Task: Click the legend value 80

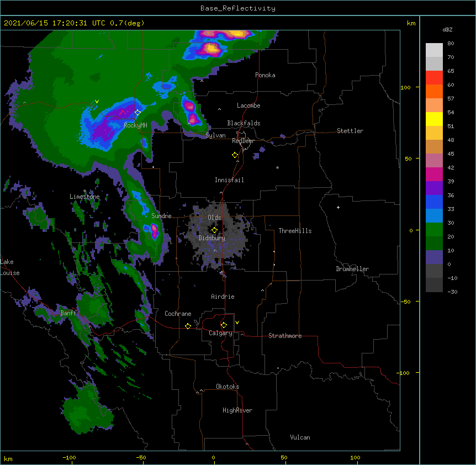Action: coord(451,44)
